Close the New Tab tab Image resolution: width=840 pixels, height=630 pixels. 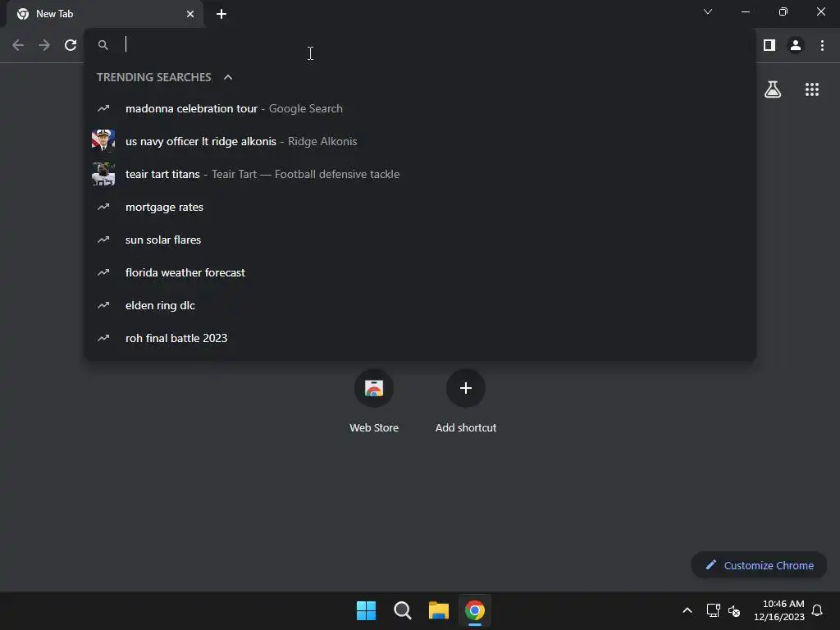click(190, 14)
